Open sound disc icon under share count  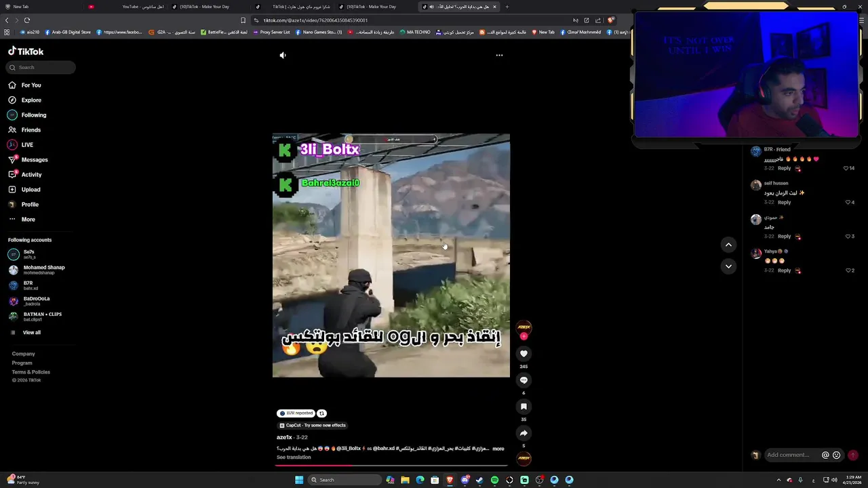pyautogui.click(x=524, y=458)
